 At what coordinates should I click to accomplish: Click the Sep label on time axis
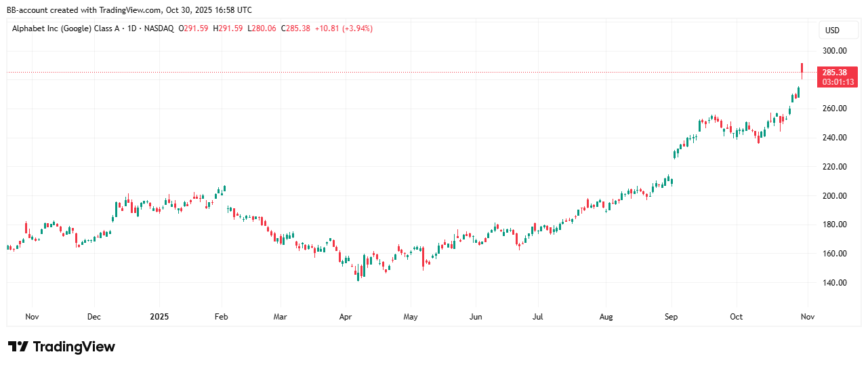pos(671,317)
